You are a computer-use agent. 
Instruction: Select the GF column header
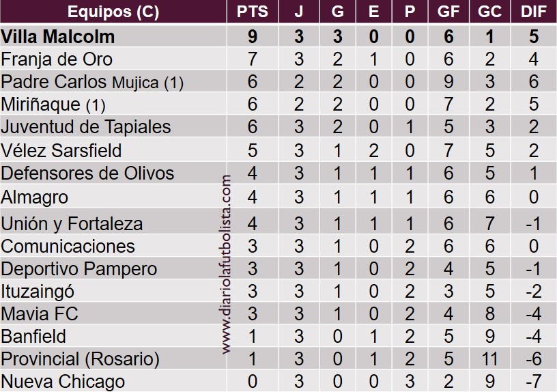click(448, 12)
